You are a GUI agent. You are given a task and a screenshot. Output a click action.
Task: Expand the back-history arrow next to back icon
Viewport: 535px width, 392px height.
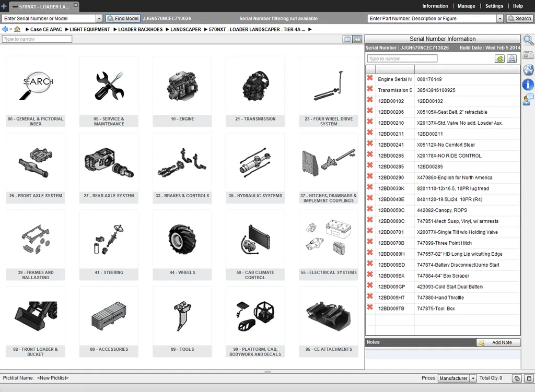[10, 30]
